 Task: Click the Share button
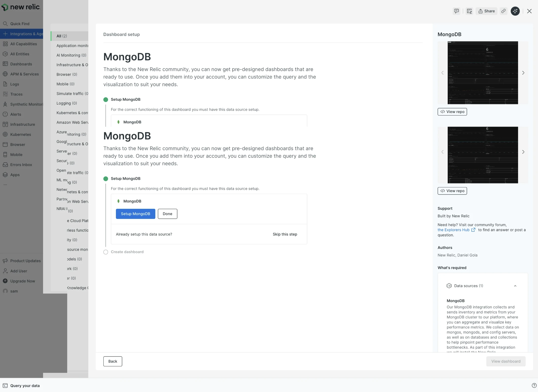pos(487,11)
